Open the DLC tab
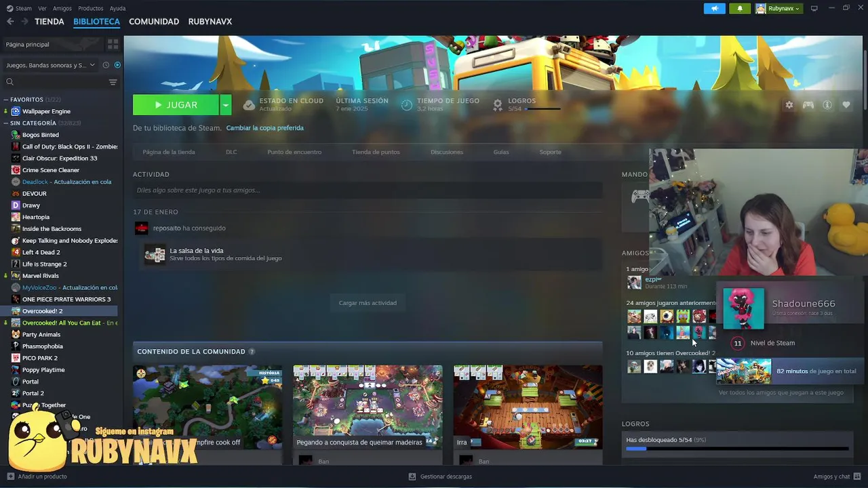 [231, 152]
